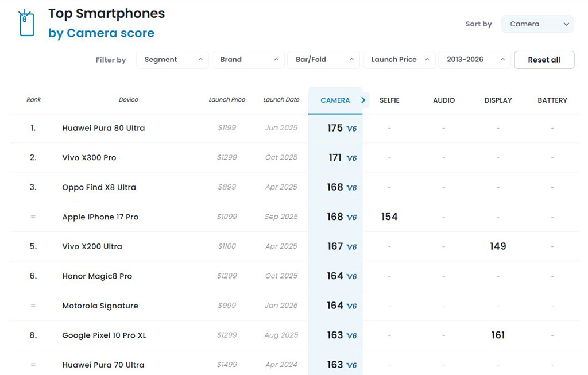Image resolution: width=588 pixels, height=375 pixels.
Task: Open the 2013-2026 year range filter
Action: coord(474,60)
